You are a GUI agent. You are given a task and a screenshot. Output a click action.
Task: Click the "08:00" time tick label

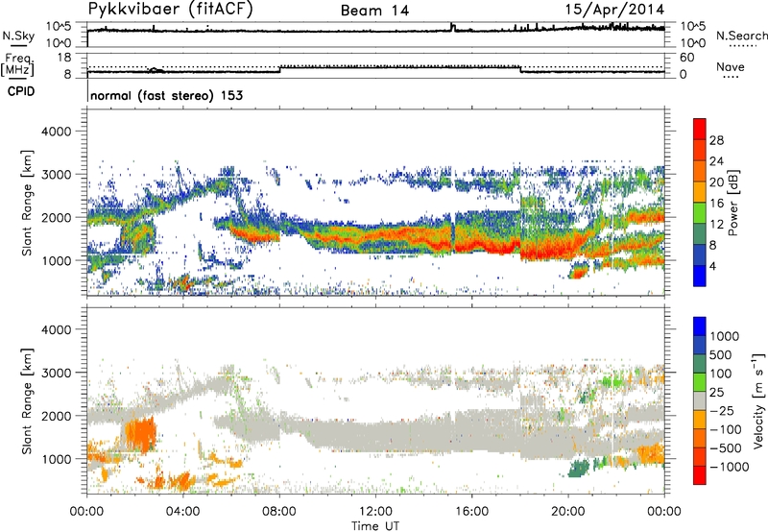click(x=278, y=512)
